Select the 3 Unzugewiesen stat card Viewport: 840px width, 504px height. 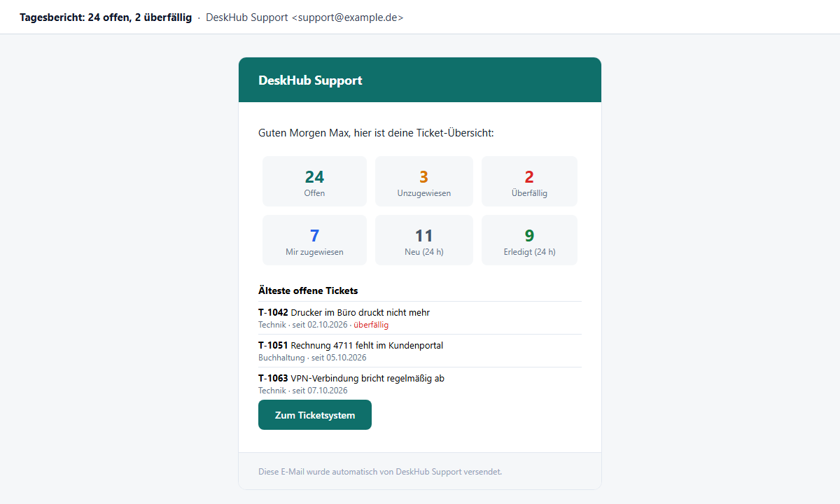tap(424, 181)
